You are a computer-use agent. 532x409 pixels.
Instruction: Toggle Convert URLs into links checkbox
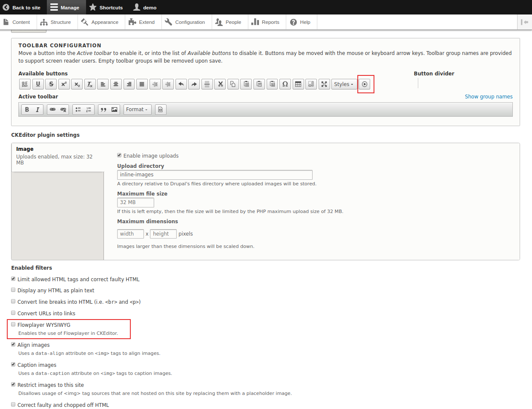click(13, 313)
